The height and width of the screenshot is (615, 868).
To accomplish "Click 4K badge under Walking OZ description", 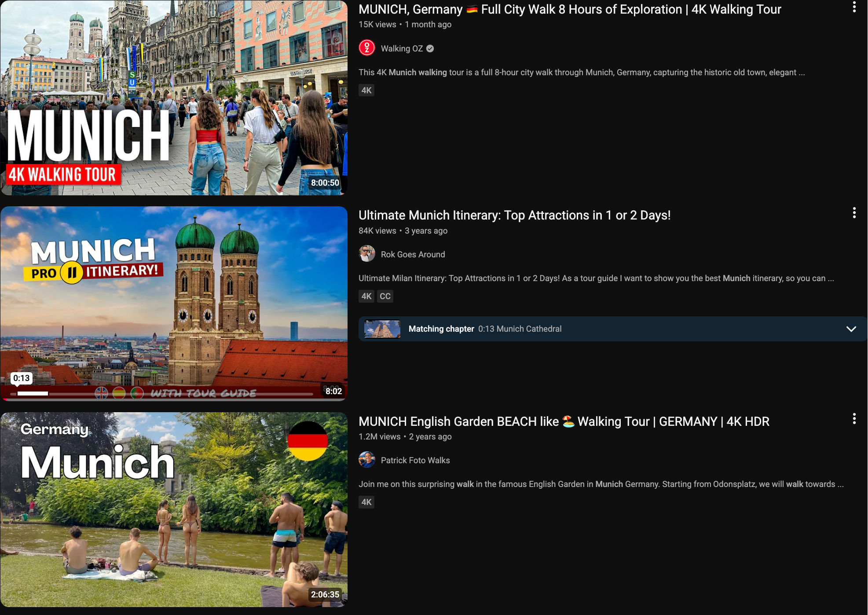I will 366,90.
